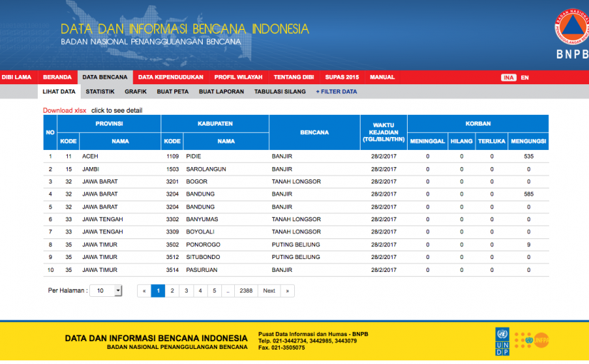
Task: Go to page 4 in pagination
Action: tap(200, 290)
